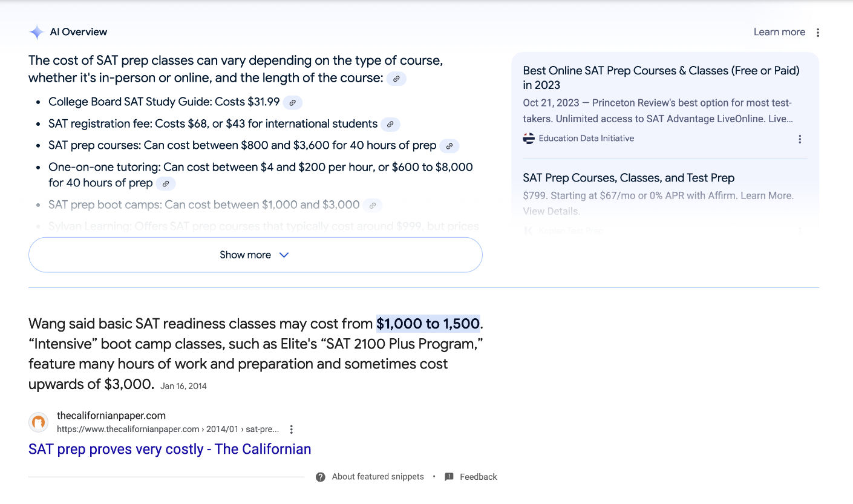Open 'Best Online SAT Prep Courses' source card
853x504 pixels.
pos(661,77)
